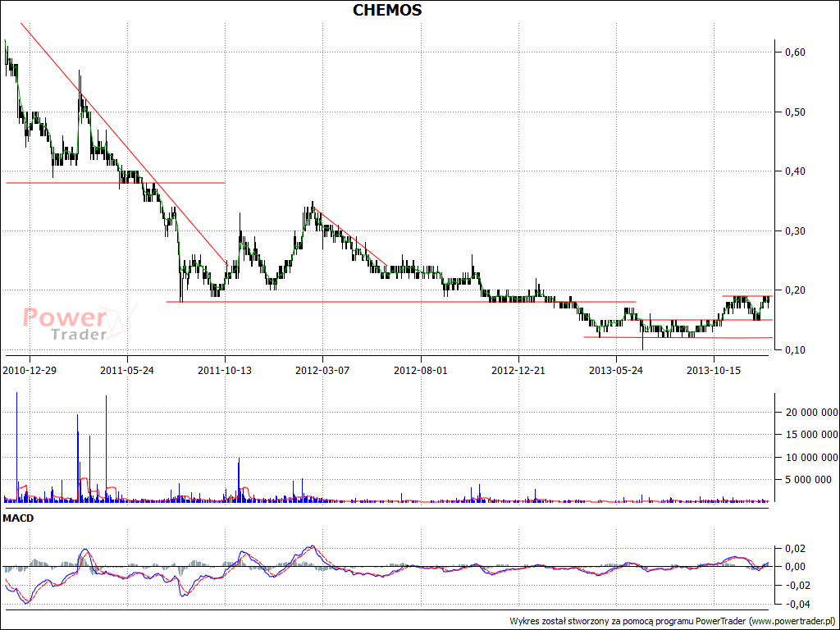Select the 2013-10-15 date label
Image resolution: width=840 pixels, height=630 pixels.
pos(714,370)
